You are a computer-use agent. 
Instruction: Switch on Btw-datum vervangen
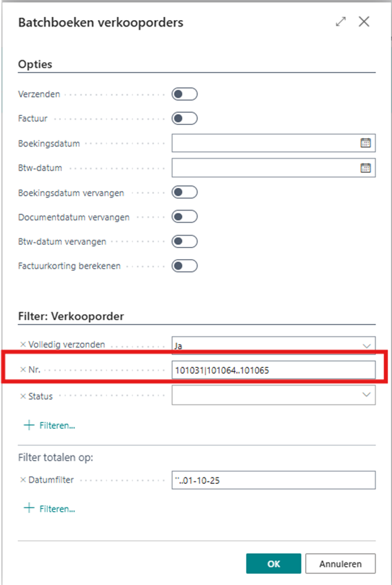[184, 241]
